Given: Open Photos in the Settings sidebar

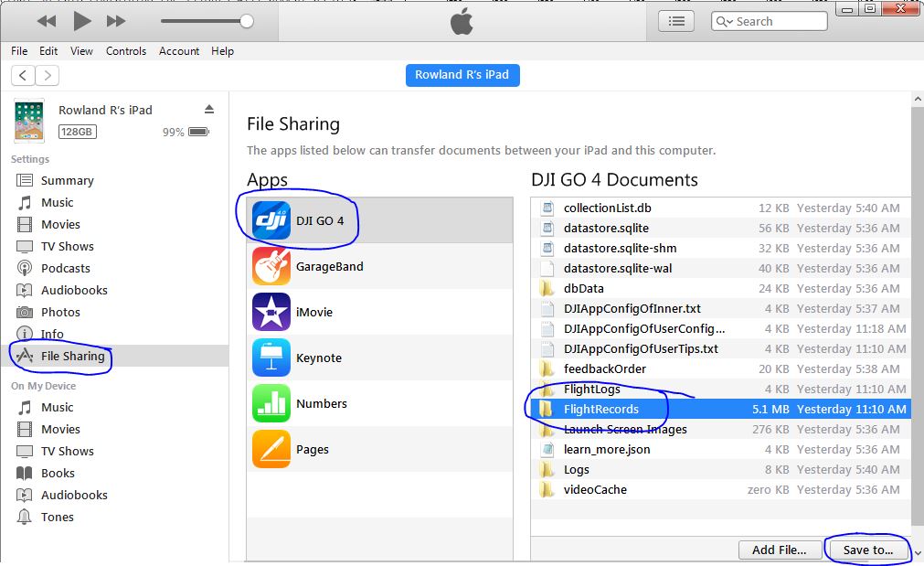Looking at the screenshot, I should (x=60, y=312).
